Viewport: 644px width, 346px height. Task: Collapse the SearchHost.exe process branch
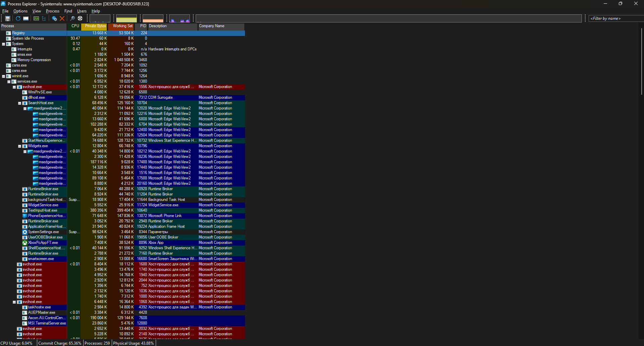point(19,103)
